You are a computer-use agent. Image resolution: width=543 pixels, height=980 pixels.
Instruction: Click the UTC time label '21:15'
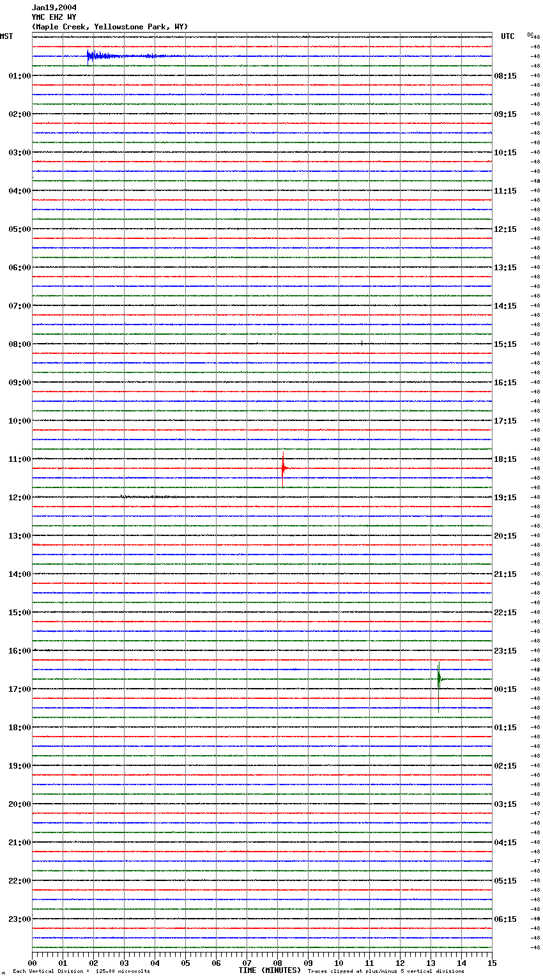click(505, 574)
